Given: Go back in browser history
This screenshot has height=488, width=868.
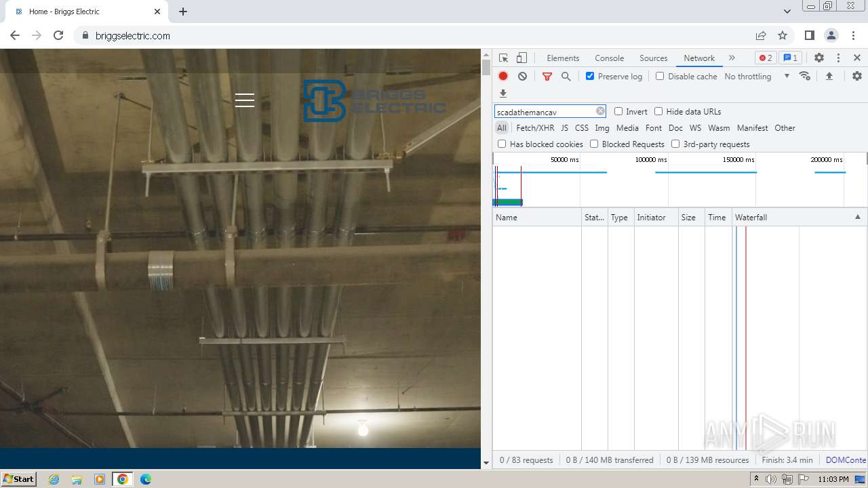Looking at the screenshot, I should point(15,35).
